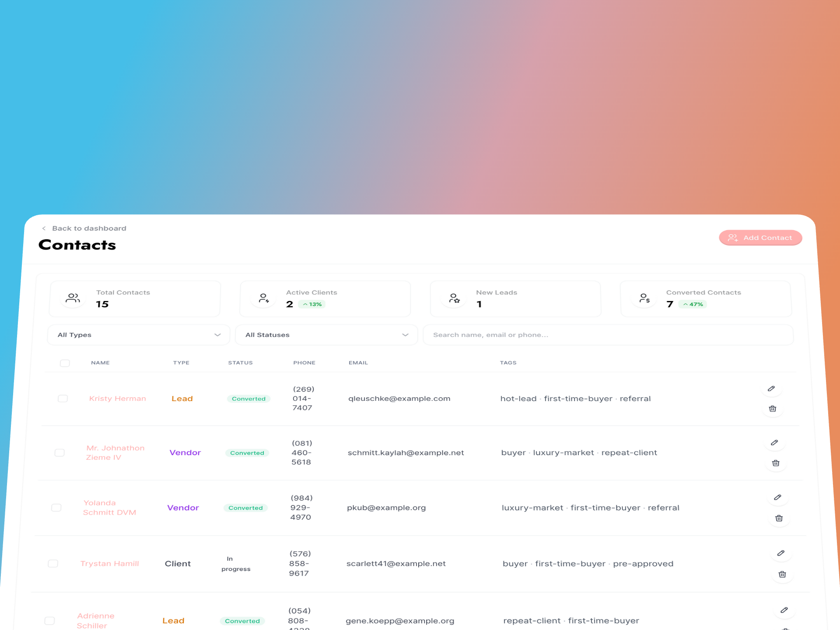The height and width of the screenshot is (630, 840).
Task: Toggle the checkbox for Kristy Herman row
Action: 62,399
